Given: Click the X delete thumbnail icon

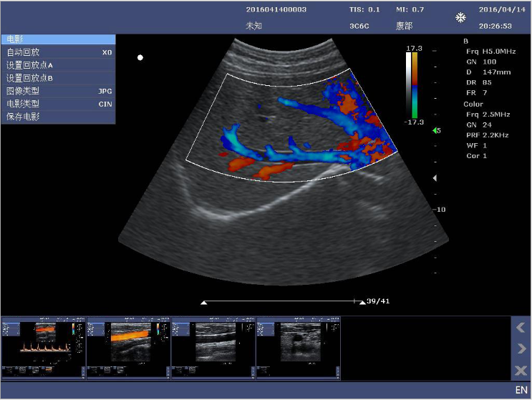Looking at the screenshot, I should point(521,371).
